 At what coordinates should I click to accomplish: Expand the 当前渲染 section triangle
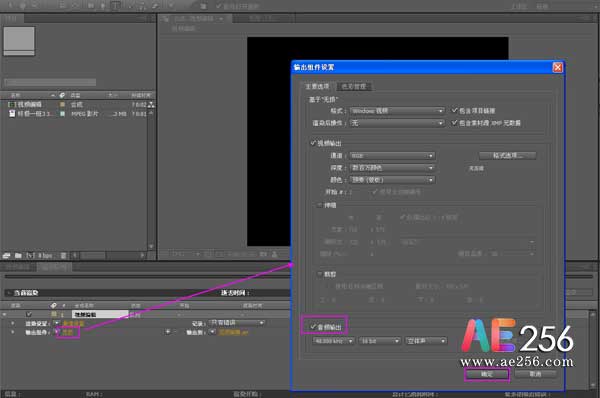[9, 293]
